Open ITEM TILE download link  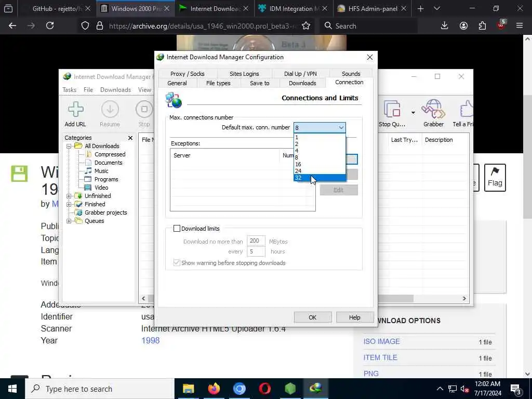point(380,357)
